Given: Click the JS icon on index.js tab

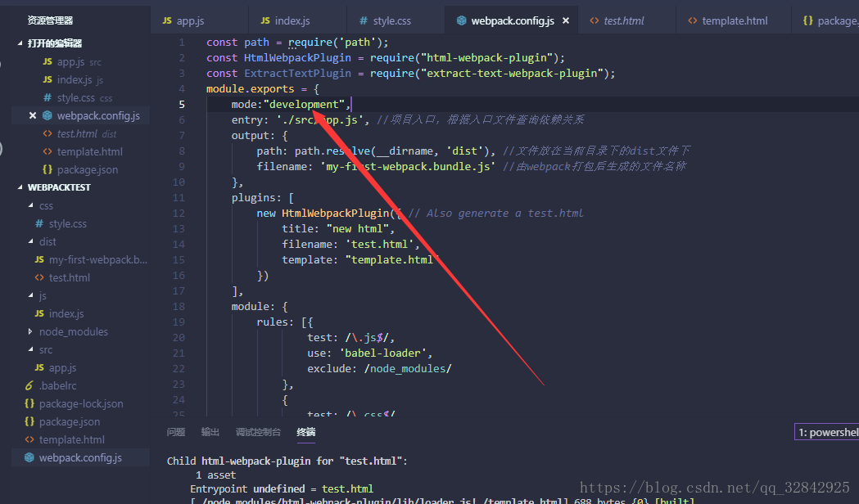Looking at the screenshot, I should 265,20.
